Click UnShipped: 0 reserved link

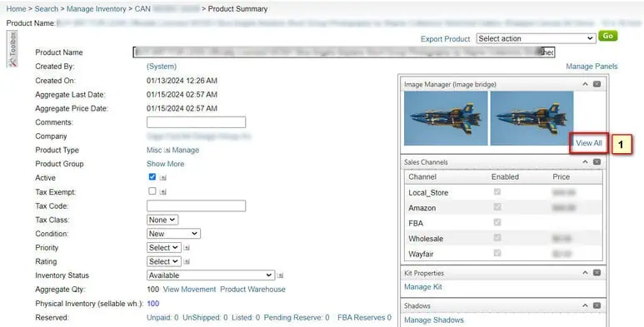click(x=205, y=318)
